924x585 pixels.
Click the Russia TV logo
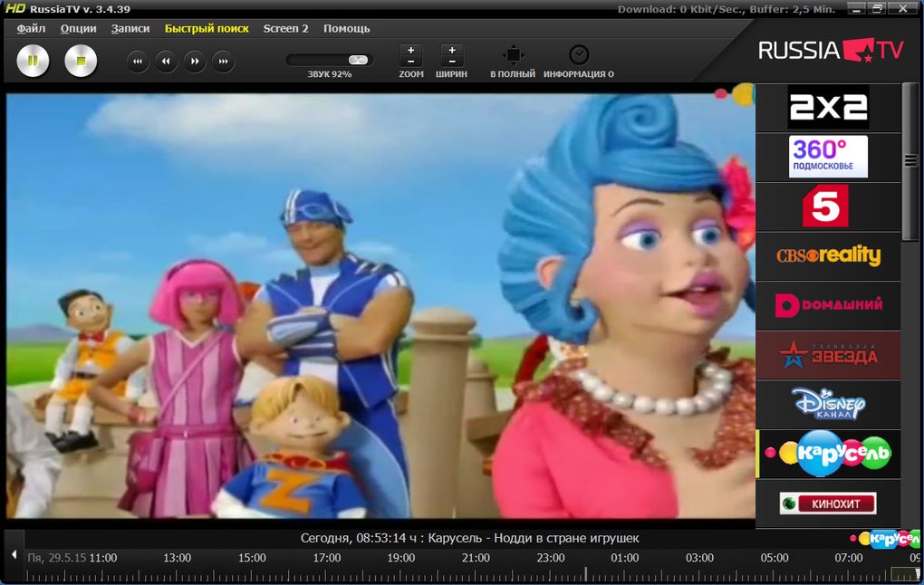[831, 50]
